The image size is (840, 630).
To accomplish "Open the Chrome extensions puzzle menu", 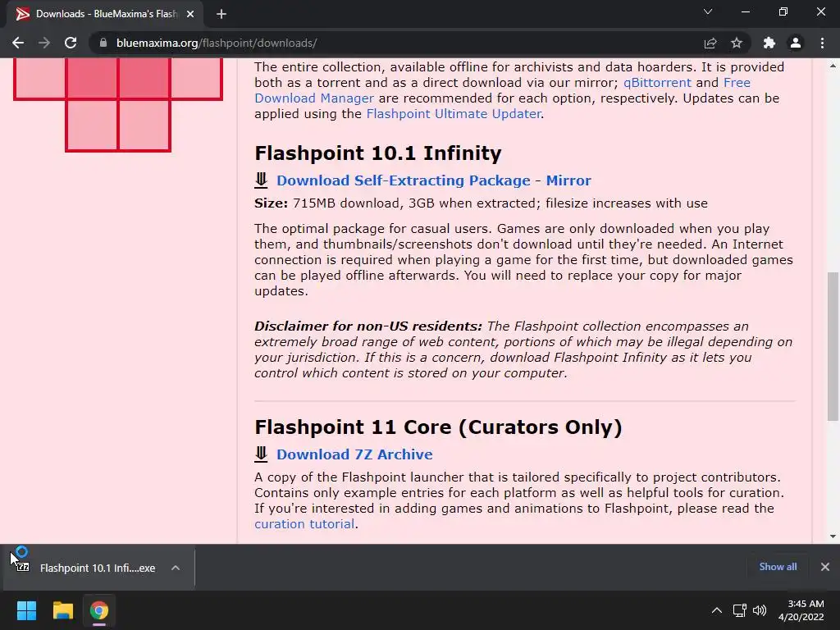I will (x=769, y=43).
